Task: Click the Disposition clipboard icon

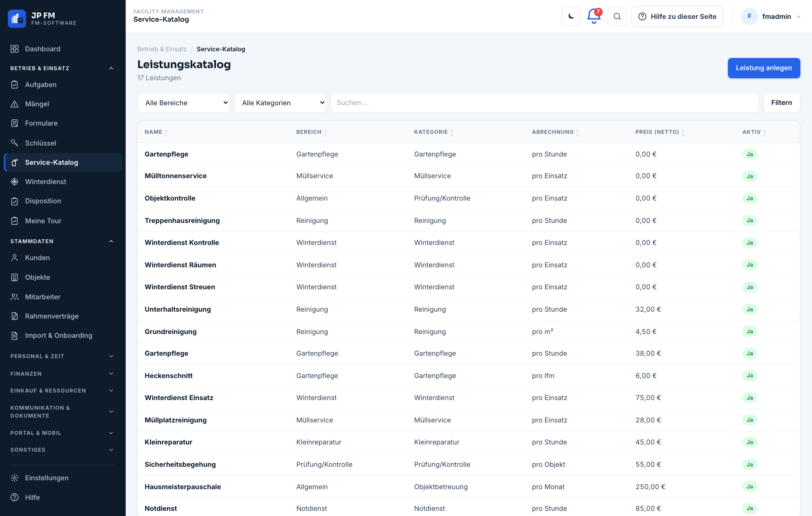Action: (14, 201)
